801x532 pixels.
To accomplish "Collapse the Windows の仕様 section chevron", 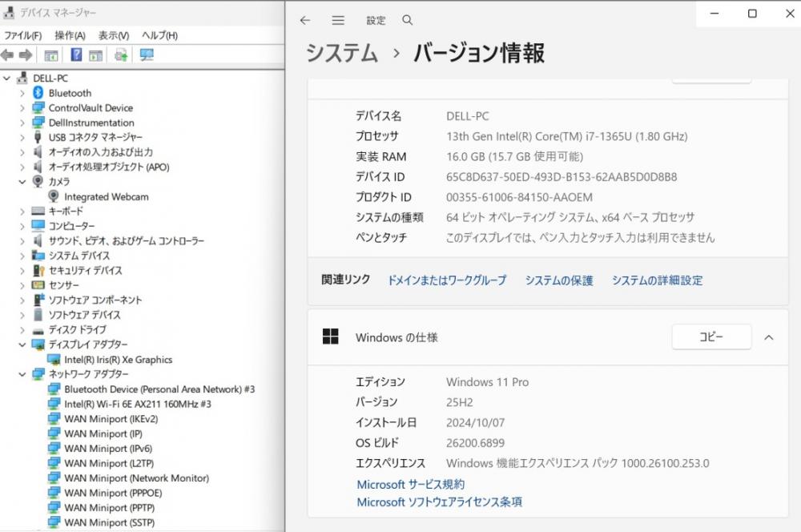I will pyautogui.click(x=768, y=337).
